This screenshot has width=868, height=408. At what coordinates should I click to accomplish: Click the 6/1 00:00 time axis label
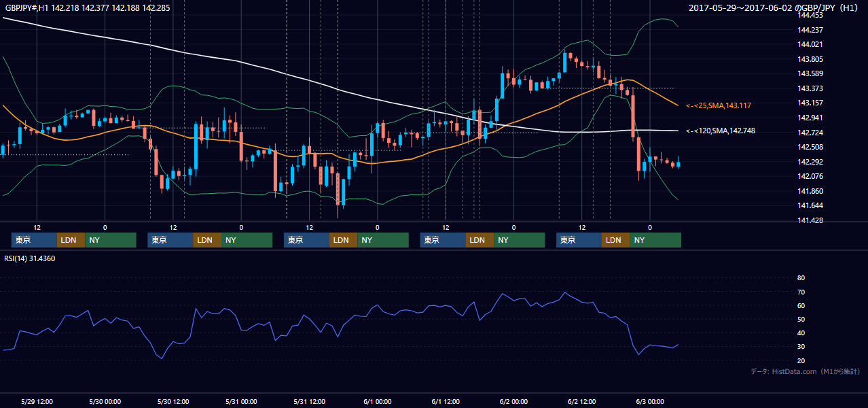click(x=378, y=401)
